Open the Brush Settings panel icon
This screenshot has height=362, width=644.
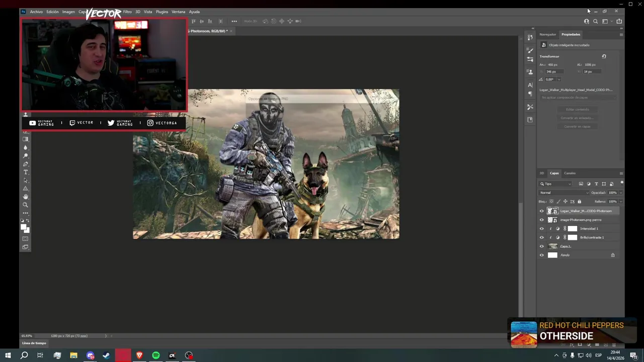[530, 59]
